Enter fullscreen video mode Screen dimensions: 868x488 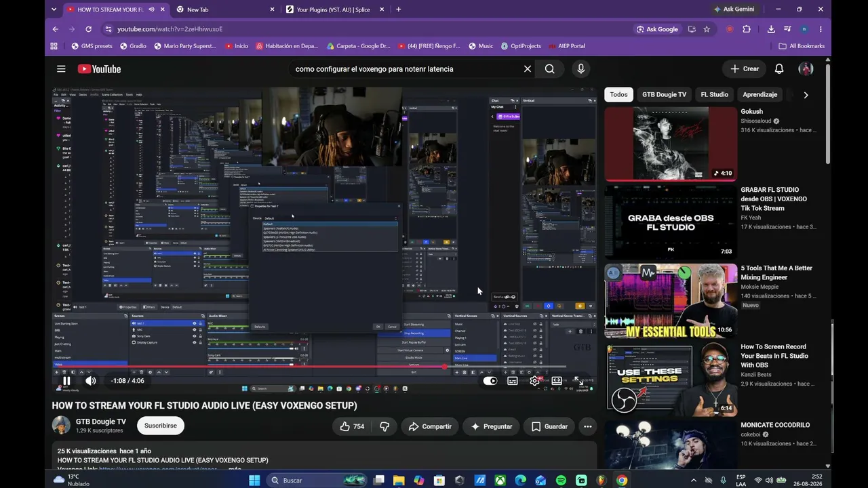(578, 381)
